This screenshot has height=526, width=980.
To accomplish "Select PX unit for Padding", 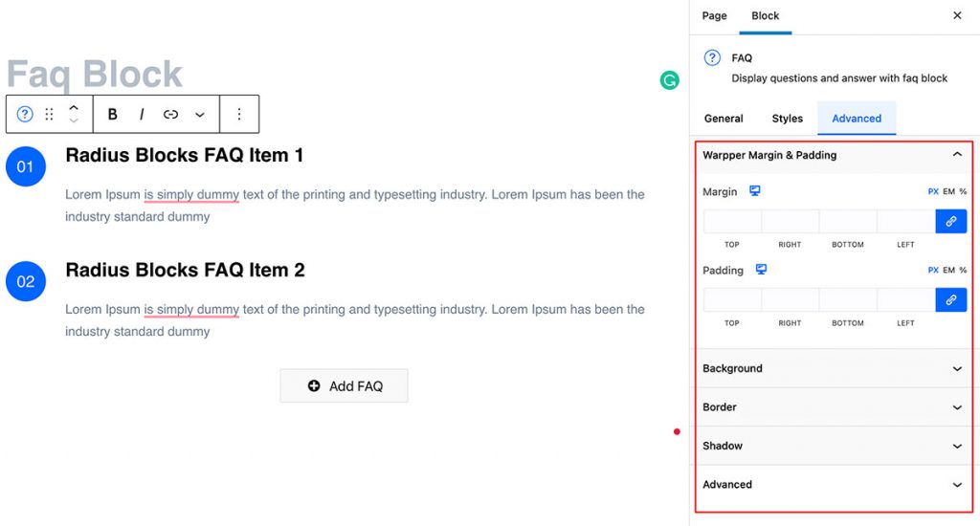I will coord(933,270).
